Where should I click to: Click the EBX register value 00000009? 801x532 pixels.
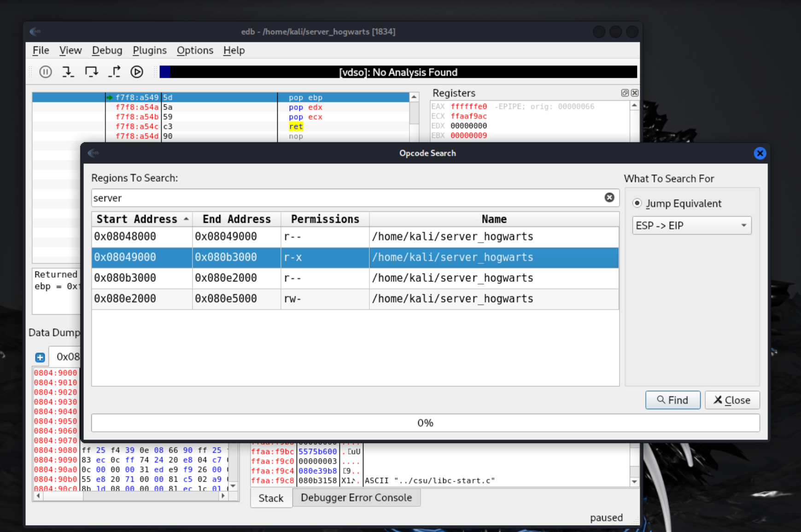(x=468, y=135)
